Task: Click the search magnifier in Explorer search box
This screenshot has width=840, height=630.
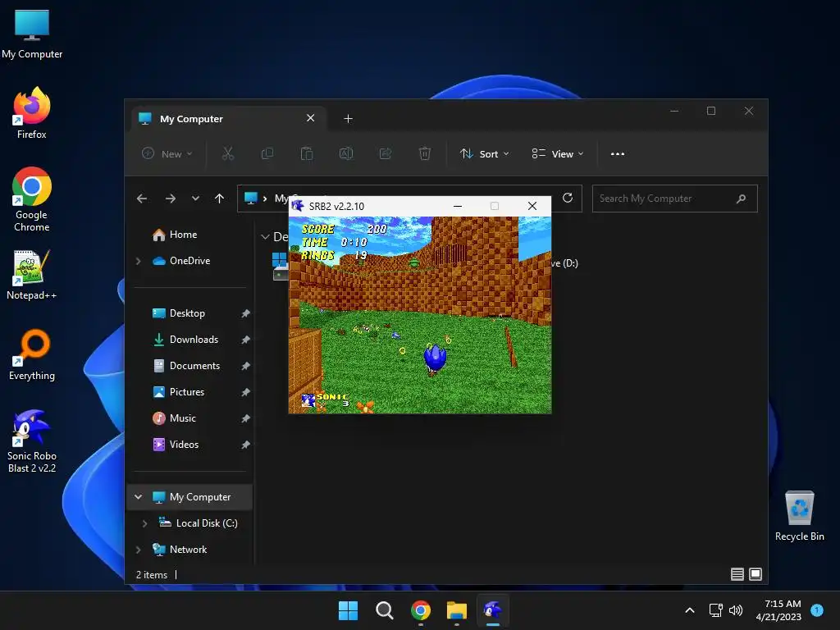Action: click(741, 199)
